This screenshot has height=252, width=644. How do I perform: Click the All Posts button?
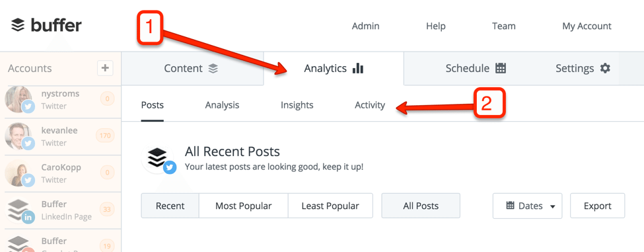[x=421, y=206]
